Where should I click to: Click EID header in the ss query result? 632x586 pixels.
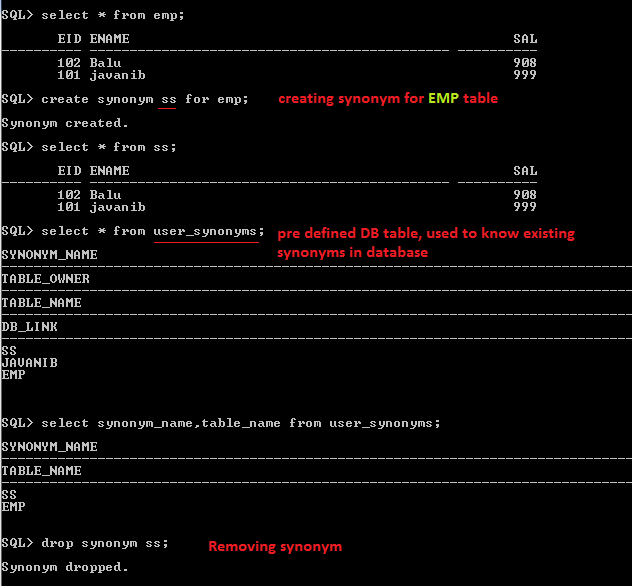(x=69, y=171)
